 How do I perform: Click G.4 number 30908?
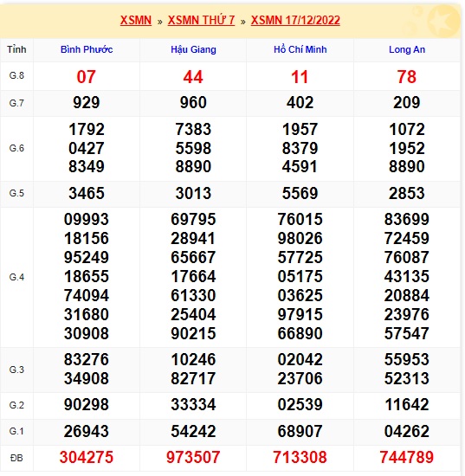point(87,334)
